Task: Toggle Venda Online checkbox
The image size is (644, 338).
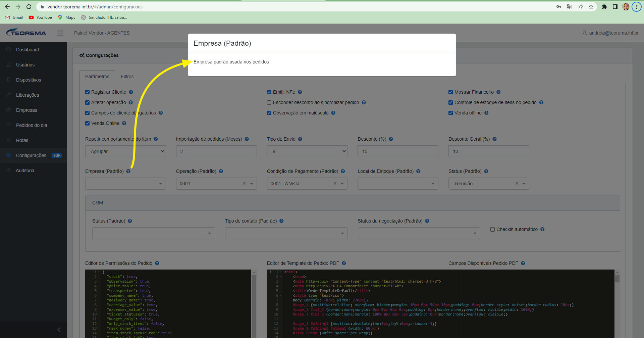Action: tap(87, 123)
